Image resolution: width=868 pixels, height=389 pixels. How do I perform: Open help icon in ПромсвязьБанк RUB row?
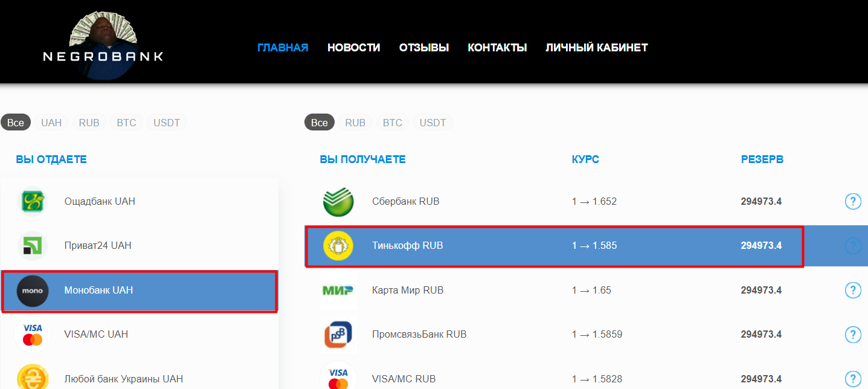[852, 335]
